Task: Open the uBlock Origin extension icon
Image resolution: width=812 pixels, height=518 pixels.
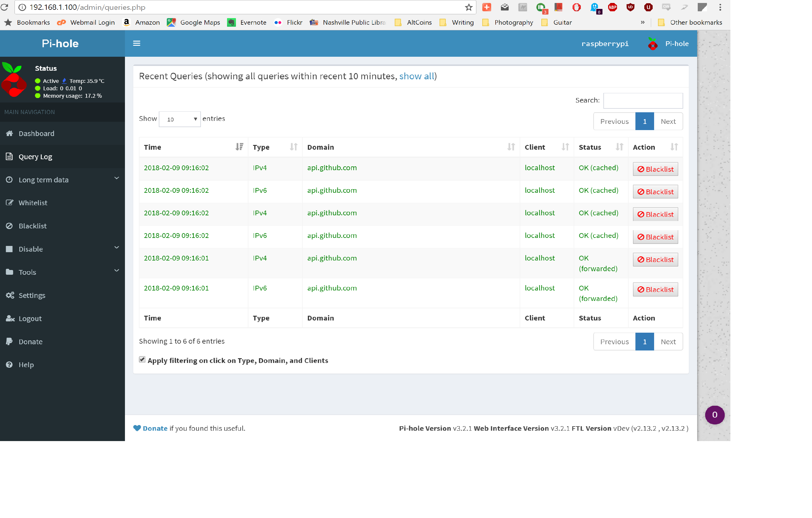Action: pyautogui.click(x=630, y=7)
